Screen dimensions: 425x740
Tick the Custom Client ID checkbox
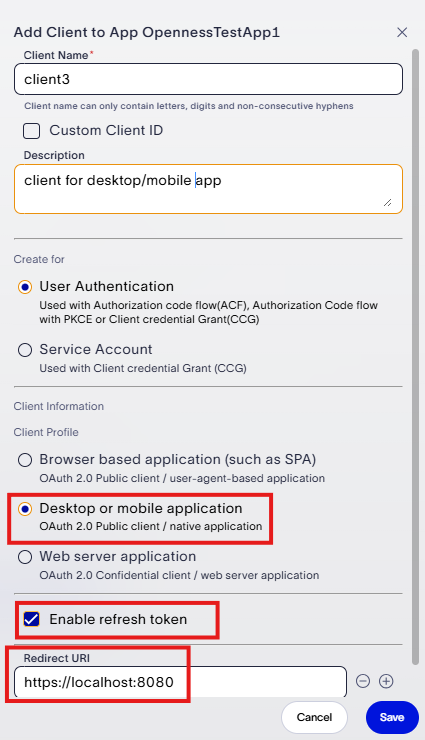[32, 131]
